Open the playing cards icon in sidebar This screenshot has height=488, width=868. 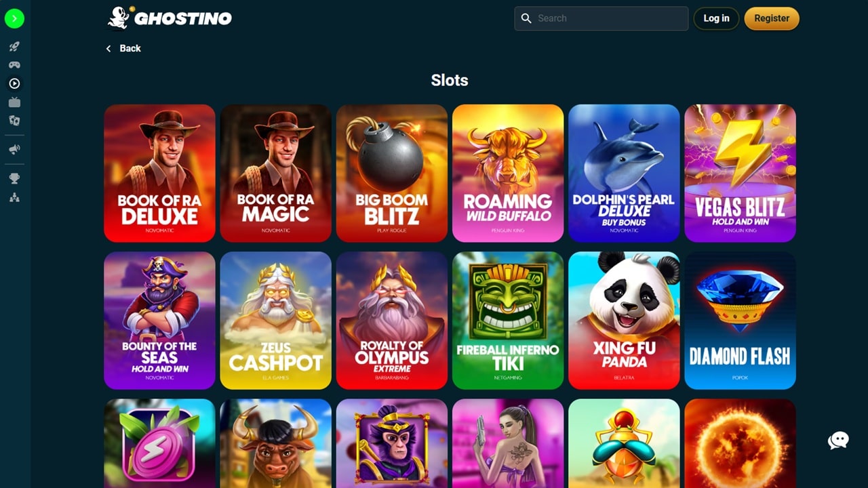click(14, 121)
